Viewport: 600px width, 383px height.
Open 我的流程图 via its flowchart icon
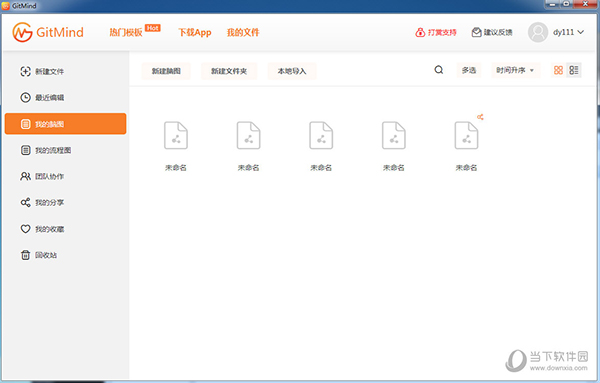(x=25, y=150)
